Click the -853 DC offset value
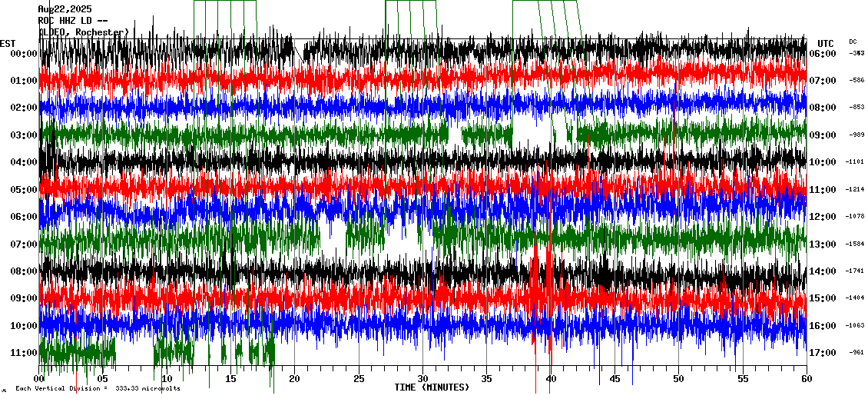The width and height of the screenshot is (868, 399). tap(856, 108)
